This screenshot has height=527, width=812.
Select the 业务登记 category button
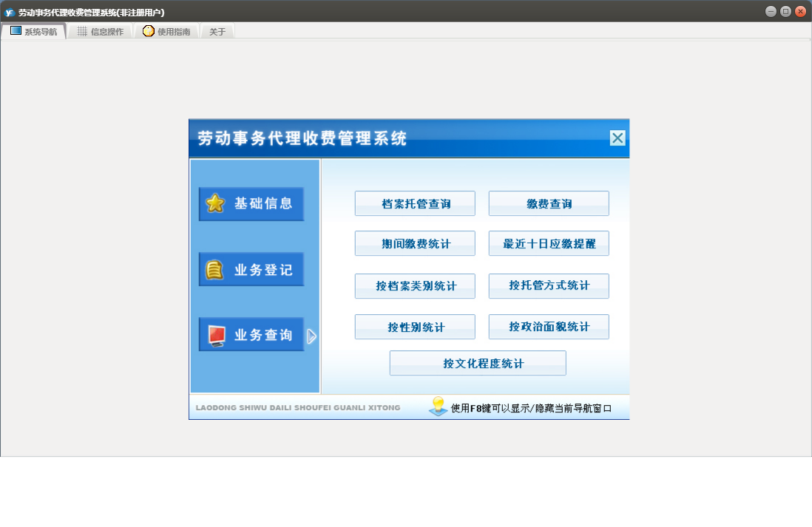point(251,269)
